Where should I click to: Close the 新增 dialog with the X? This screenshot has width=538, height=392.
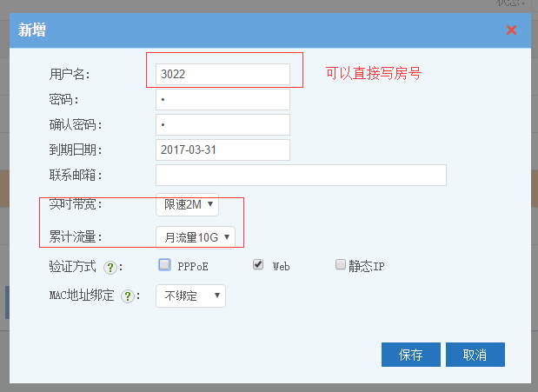click(511, 30)
